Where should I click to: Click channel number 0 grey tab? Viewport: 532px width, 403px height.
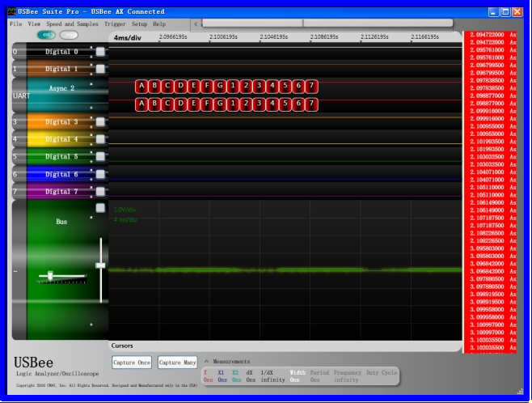pyautogui.click(x=19, y=52)
